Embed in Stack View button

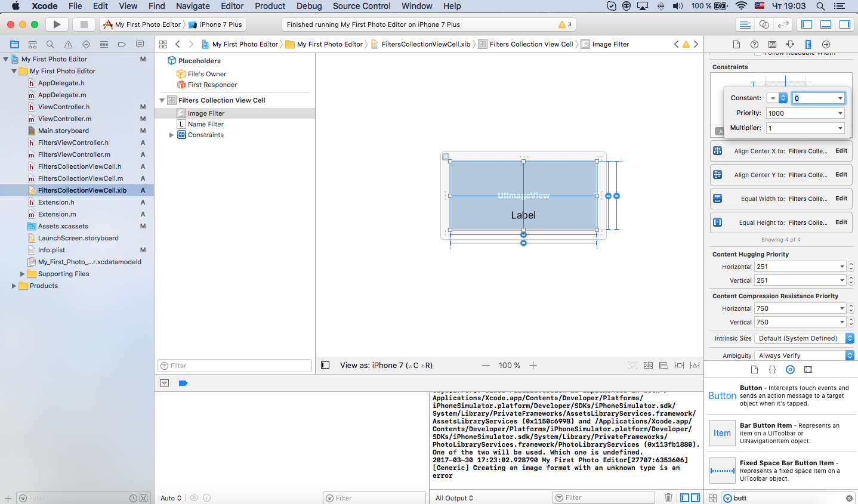648,365
